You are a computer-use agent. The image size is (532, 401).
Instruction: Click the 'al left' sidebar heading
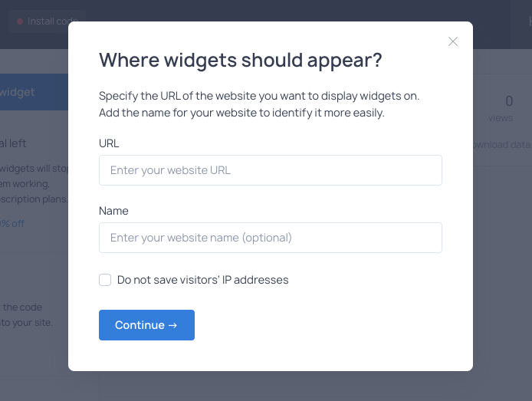click(13, 143)
